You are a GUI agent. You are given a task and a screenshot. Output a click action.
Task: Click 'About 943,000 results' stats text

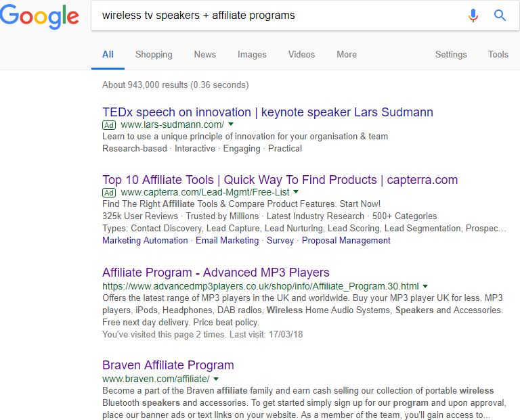(x=175, y=85)
